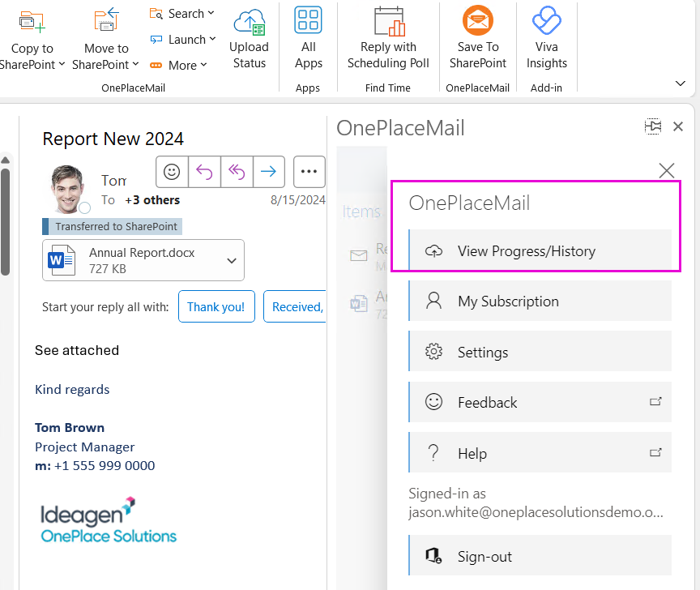Click the Reply All icon
The width and height of the screenshot is (700, 590).
(x=237, y=172)
